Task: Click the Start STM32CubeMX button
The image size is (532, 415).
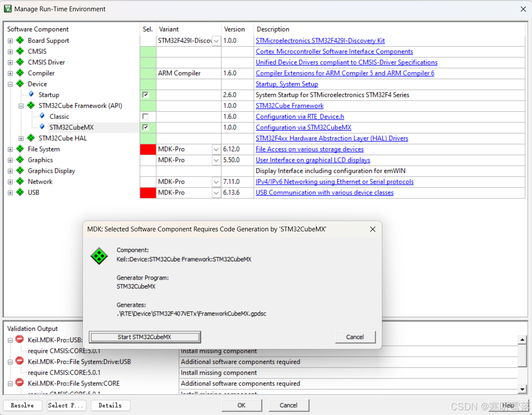Action: [145, 337]
